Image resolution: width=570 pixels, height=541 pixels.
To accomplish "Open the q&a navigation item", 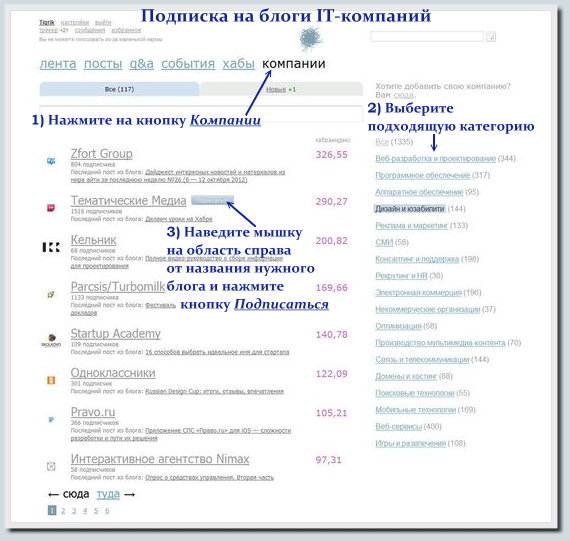I will [x=141, y=64].
